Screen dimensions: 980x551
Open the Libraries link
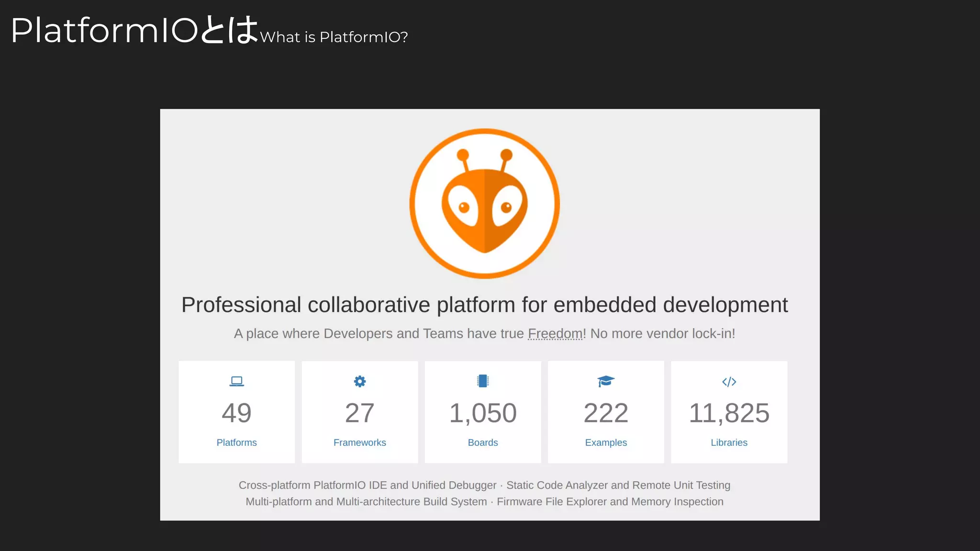pyautogui.click(x=729, y=442)
